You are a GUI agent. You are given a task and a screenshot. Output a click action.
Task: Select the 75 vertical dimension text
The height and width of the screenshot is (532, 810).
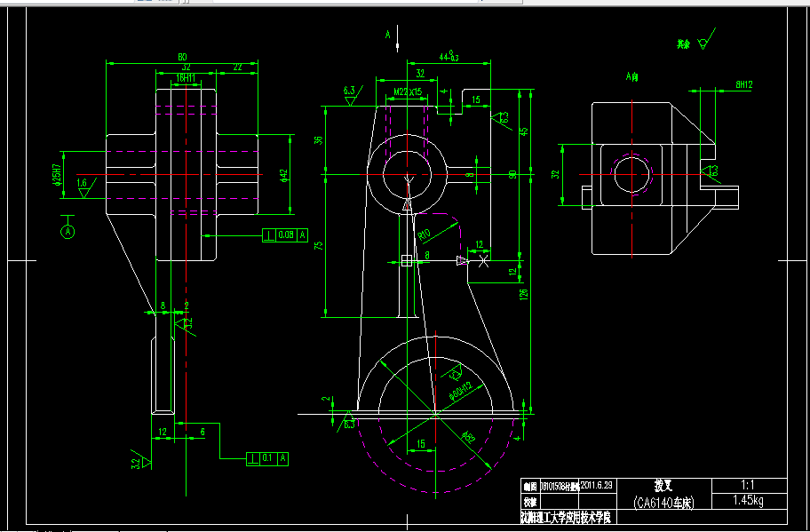pyautogui.click(x=318, y=245)
